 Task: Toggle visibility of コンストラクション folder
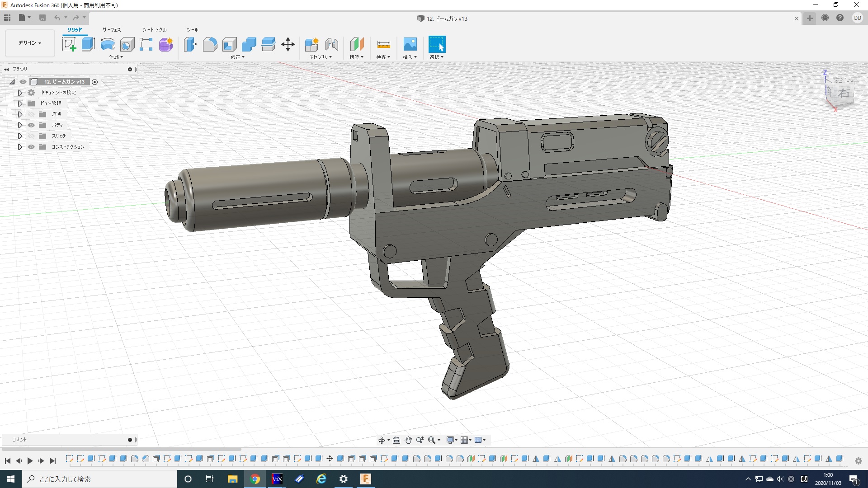pyautogui.click(x=31, y=147)
